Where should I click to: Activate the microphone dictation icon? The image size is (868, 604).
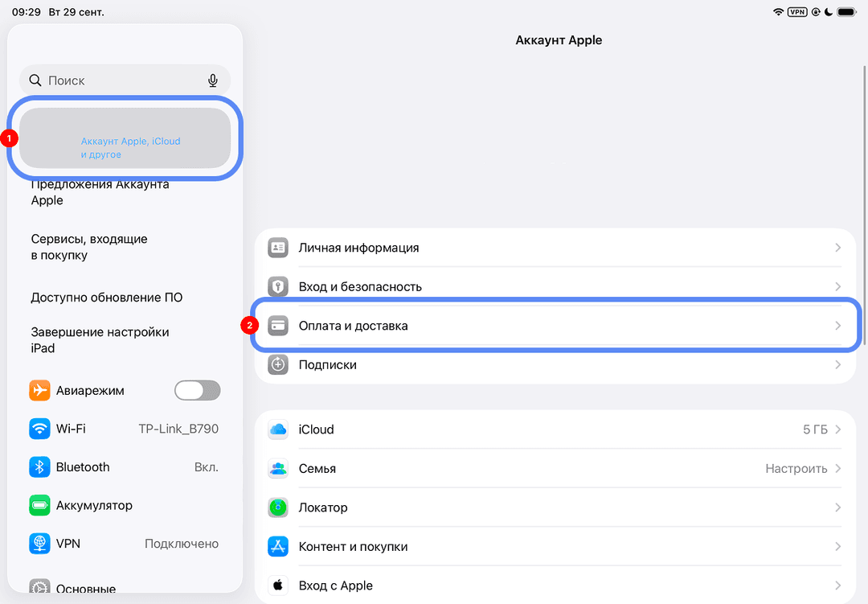(x=212, y=81)
